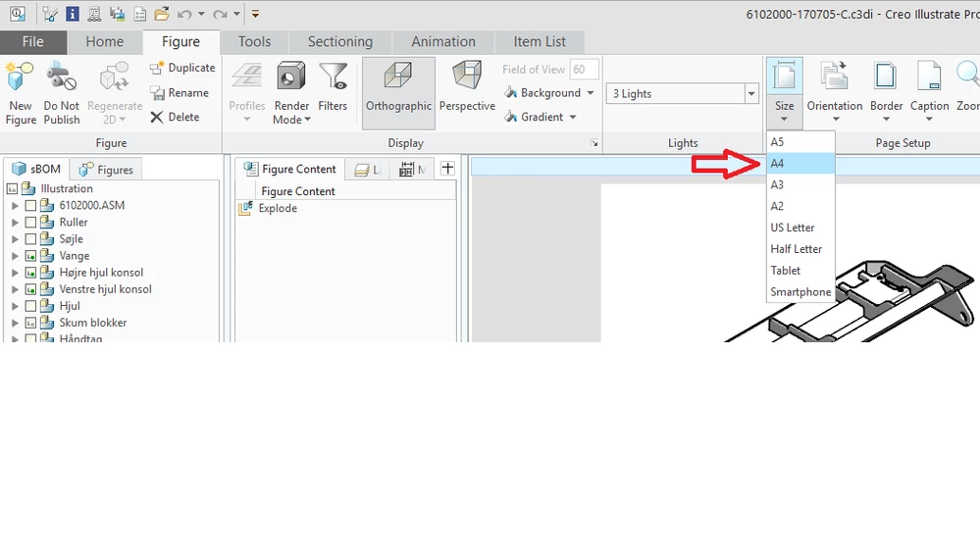The height and width of the screenshot is (558, 980).
Task: Select A4 in the Size menu
Action: pyautogui.click(x=800, y=164)
